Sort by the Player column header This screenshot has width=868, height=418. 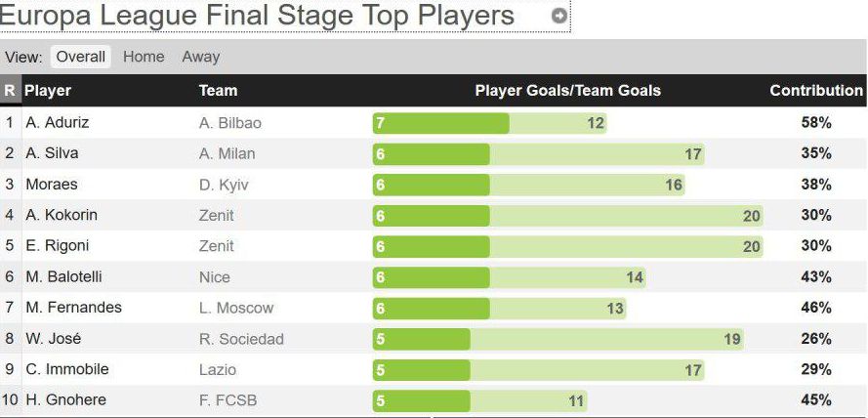pos(48,91)
